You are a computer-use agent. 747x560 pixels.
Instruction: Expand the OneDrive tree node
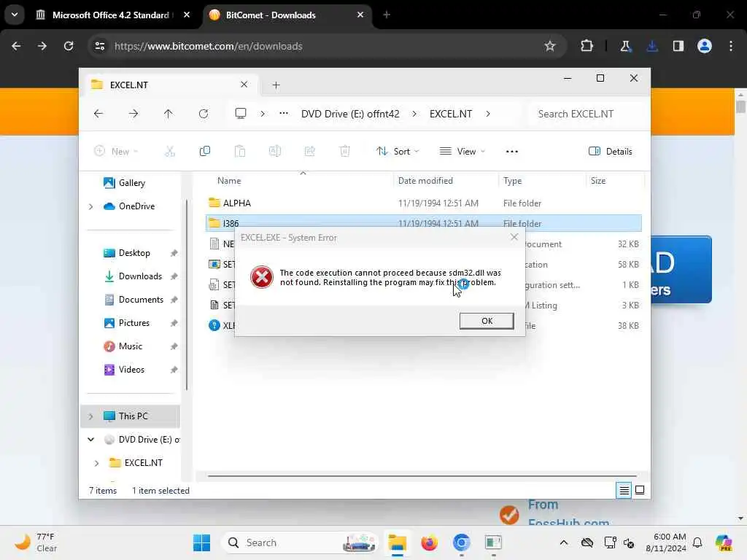[91, 206]
